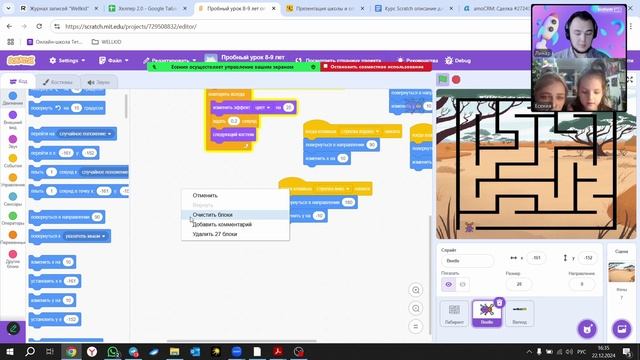Select the Выход sprite thumbnail
The height and width of the screenshot is (360, 640).
pyautogui.click(x=520, y=313)
